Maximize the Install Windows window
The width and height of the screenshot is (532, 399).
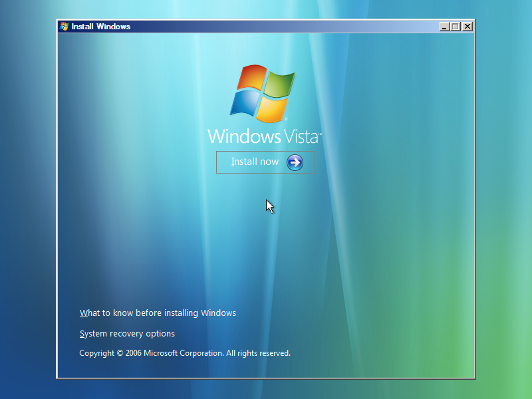click(456, 27)
